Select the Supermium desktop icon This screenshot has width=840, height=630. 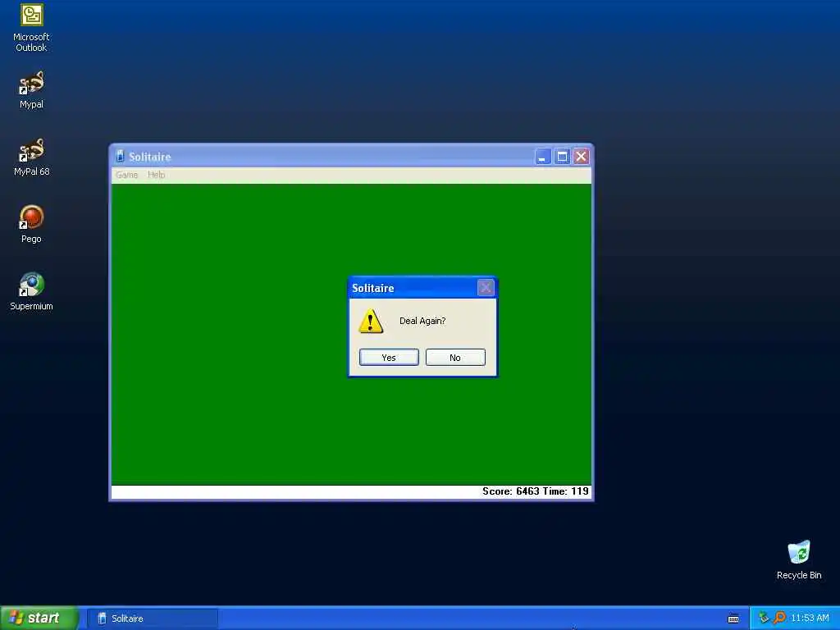32,291
